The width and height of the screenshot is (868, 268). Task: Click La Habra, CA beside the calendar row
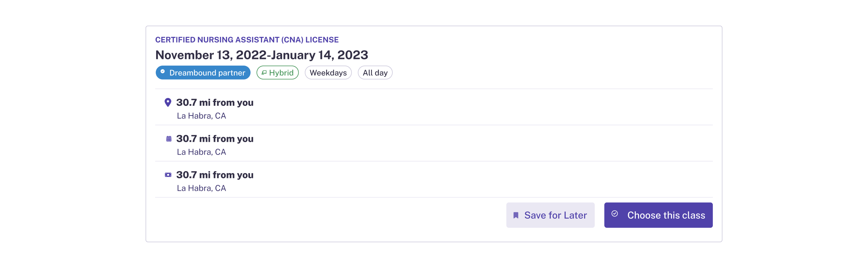(201, 152)
